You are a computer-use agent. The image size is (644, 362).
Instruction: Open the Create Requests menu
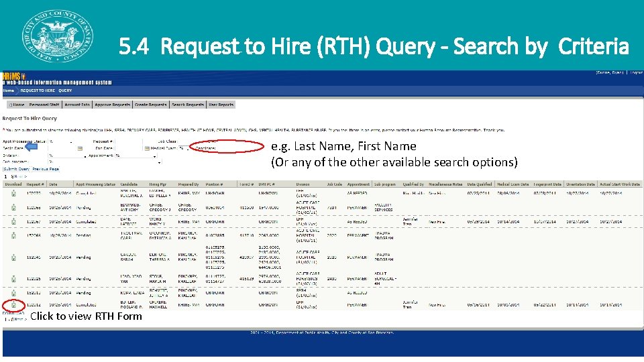pyautogui.click(x=151, y=105)
